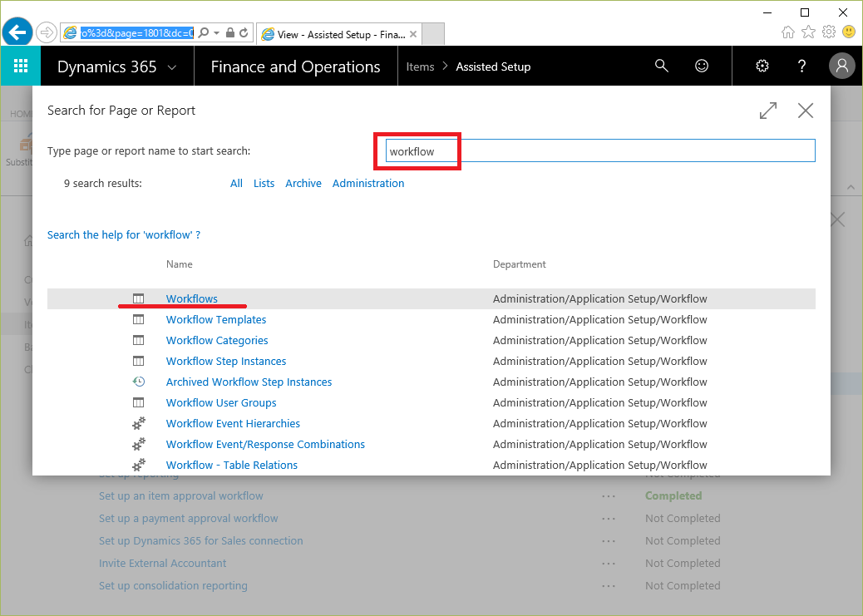
Task: Click the archive clock icon beside Archived Workflow Step Instances
Action: pyautogui.click(x=139, y=382)
